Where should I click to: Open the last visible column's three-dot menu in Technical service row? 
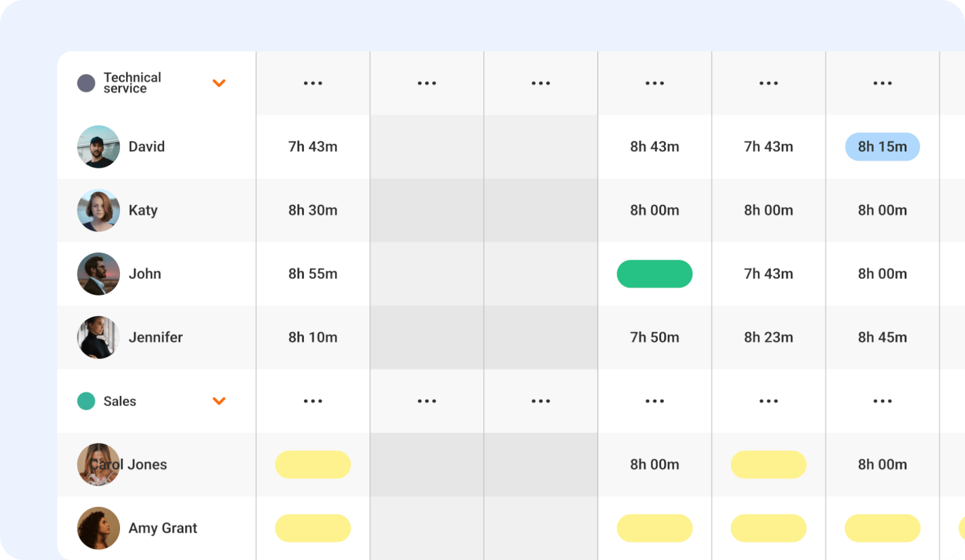tap(882, 83)
